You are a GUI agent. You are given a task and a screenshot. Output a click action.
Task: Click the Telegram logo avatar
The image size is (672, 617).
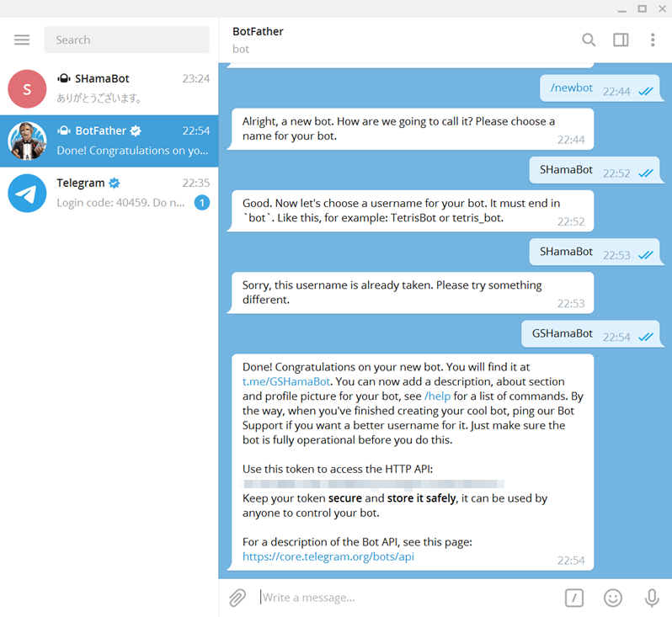pyautogui.click(x=27, y=193)
